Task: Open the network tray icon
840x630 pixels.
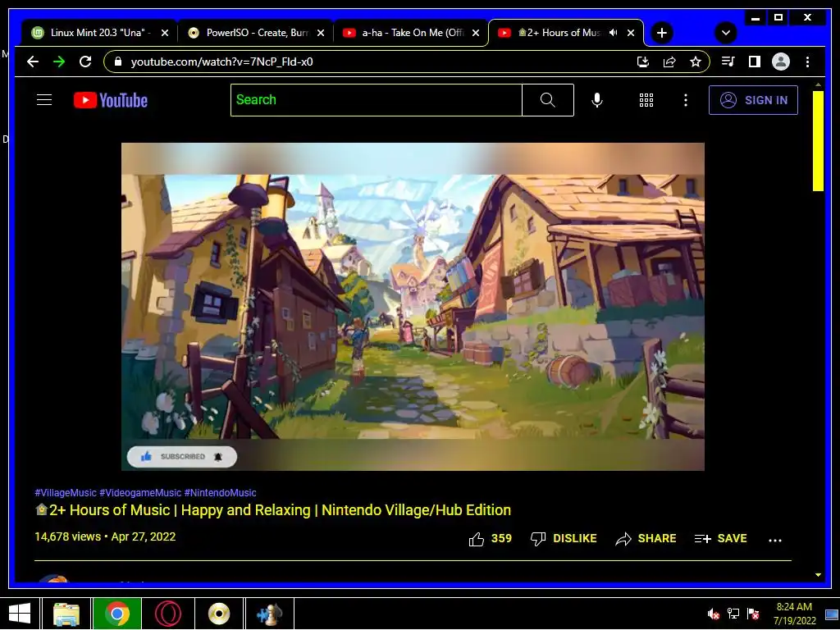Action: [733, 614]
